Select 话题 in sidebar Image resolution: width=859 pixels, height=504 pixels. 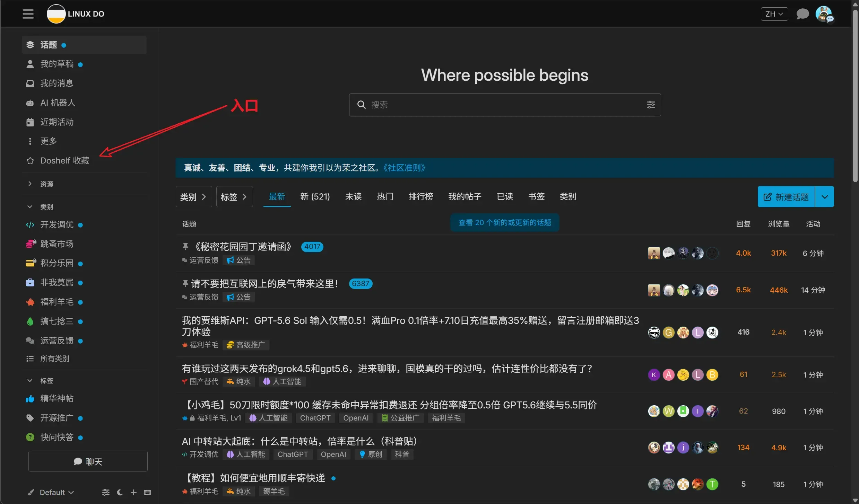coord(84,45)
